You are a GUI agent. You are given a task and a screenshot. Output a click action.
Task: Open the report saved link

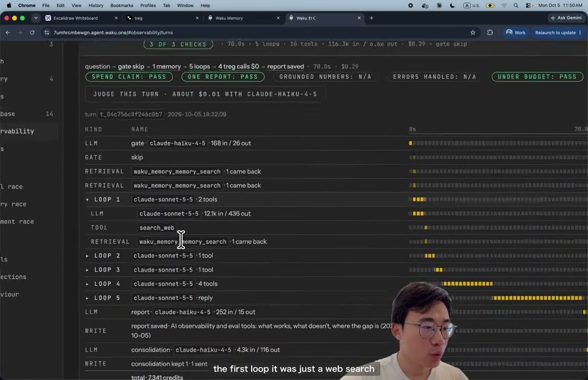pyautogui.click(x=286, y=66)
